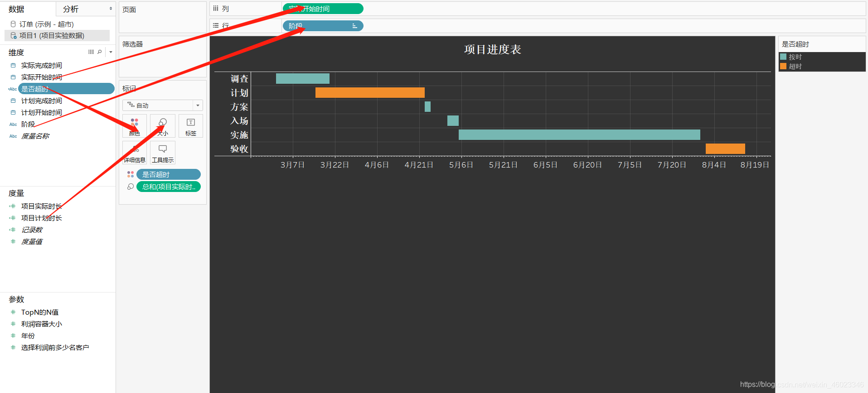868x393 pixels.
Task: Click size icon beside 总和(项目实际时... pill
Action: [131, 187]
